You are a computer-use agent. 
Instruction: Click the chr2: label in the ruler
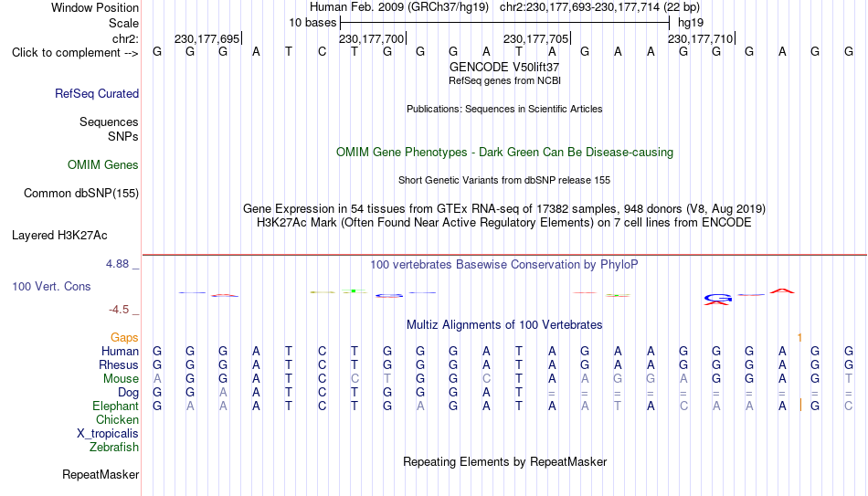[126, 38]
